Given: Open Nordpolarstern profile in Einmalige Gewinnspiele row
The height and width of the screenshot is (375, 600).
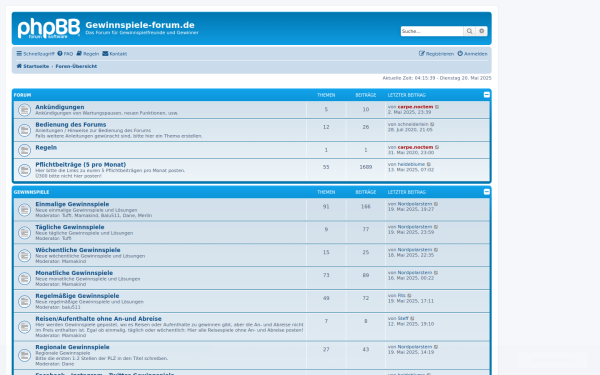Looking at the screenshot, I should click(415, 204).
